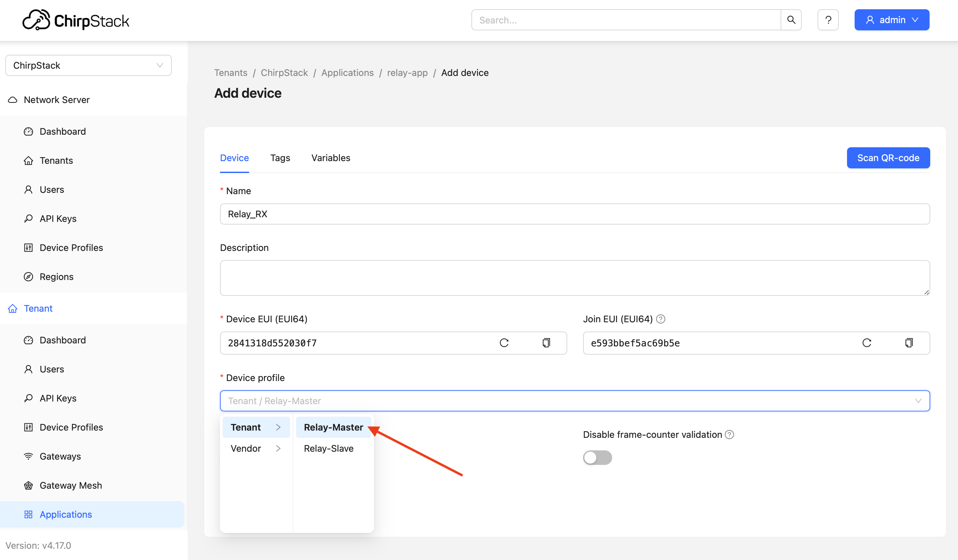This screenshot has height=560, width=958.
Task: Expand the Vendor device profile category
Action: (x=255, y=448)
